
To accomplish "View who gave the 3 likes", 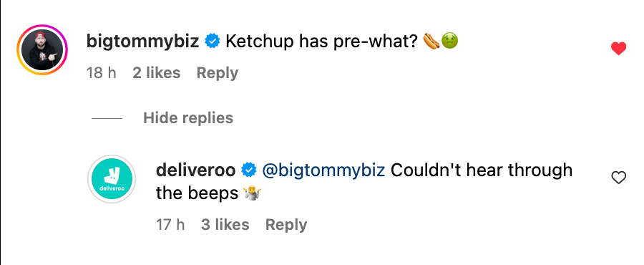I will (225, 225).
